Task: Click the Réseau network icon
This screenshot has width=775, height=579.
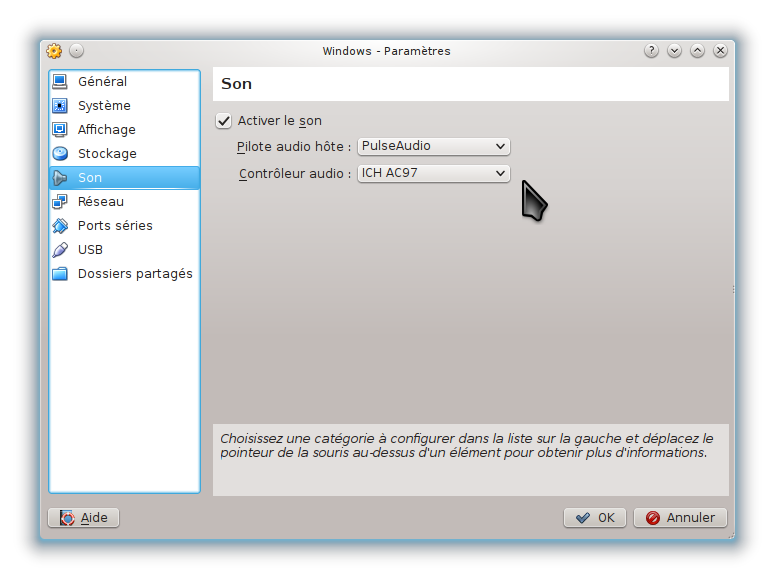Action: (60, 201)
